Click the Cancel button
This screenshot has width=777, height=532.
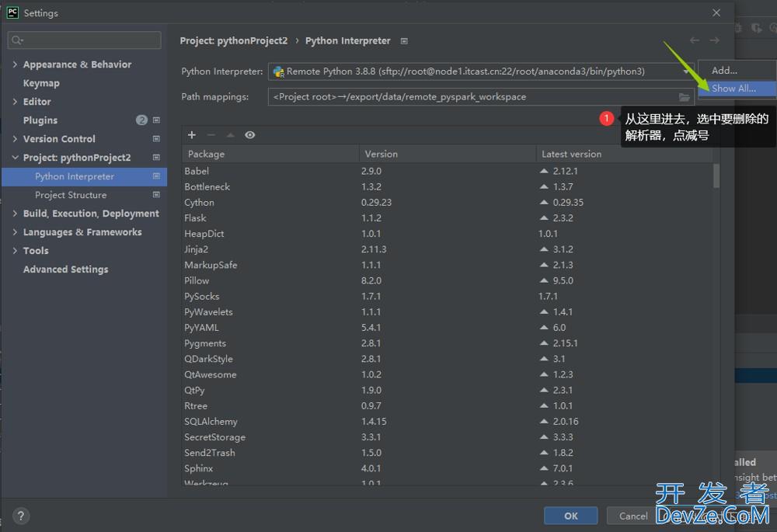click(633, 516)
